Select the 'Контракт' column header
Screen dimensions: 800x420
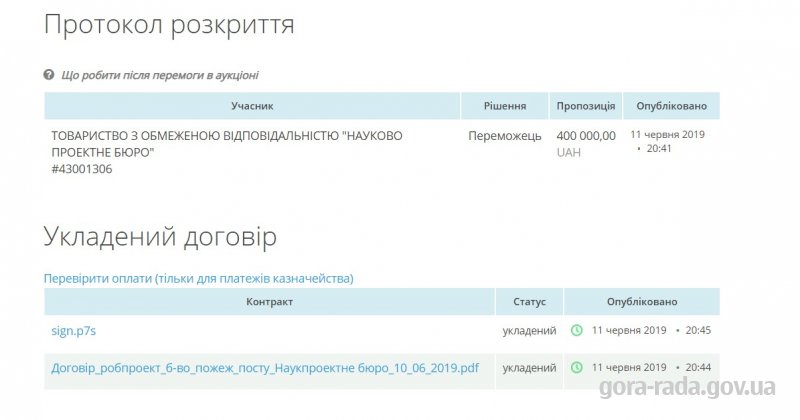pyautogui.click(x=269, y=302)
